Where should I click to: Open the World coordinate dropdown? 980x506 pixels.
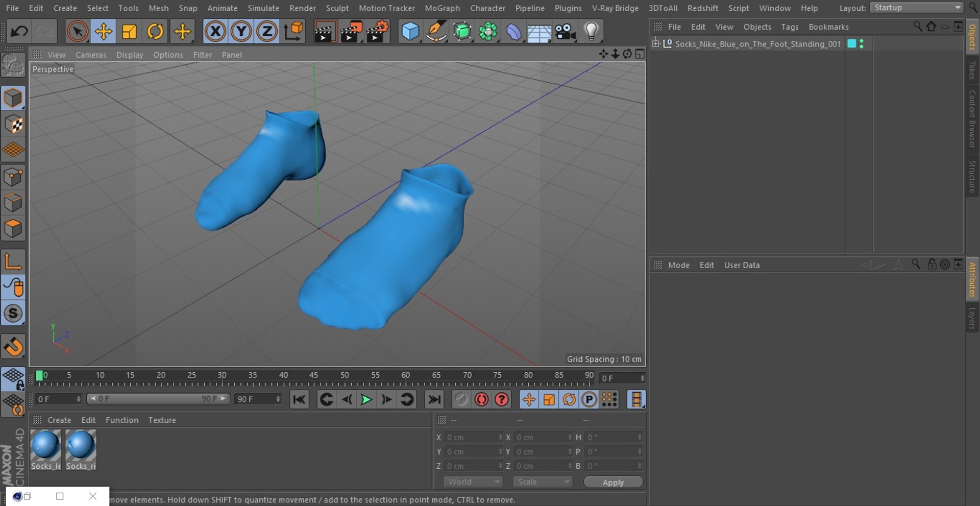(473, 482)
